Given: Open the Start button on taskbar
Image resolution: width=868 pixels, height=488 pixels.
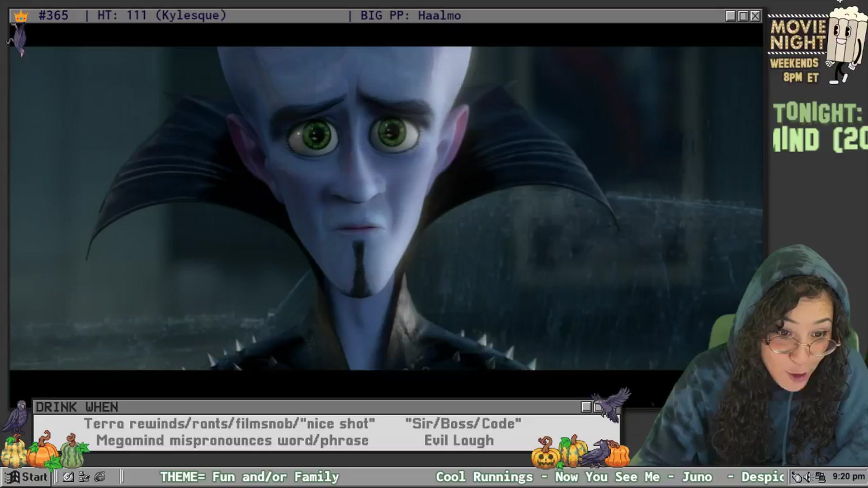Looking at the screenshot, I should click(x=26, y=477).
